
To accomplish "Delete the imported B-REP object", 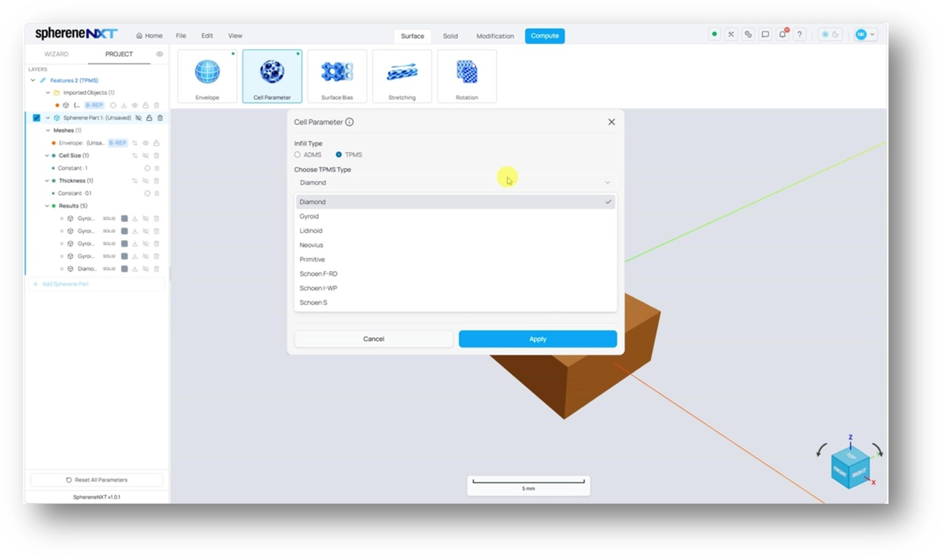I will (x=156, y=105).
